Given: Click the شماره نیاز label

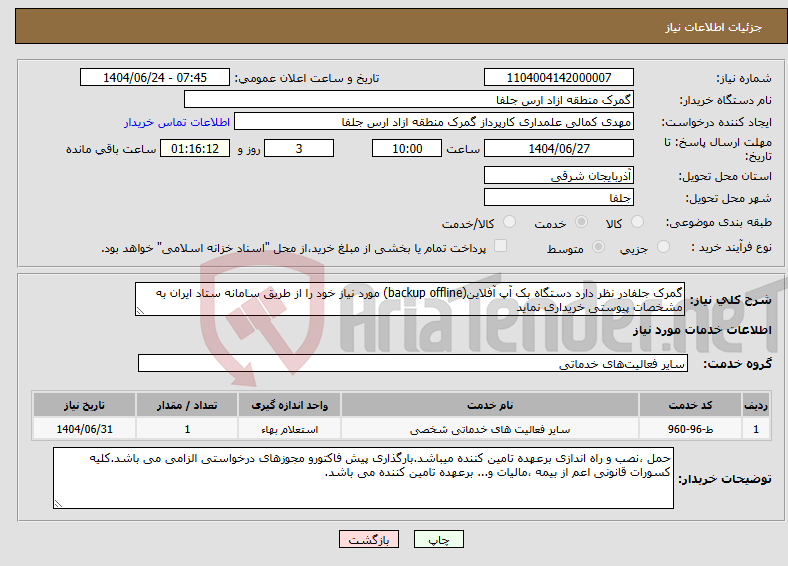Looking at the screenshot, I should [x=744, y=78].
